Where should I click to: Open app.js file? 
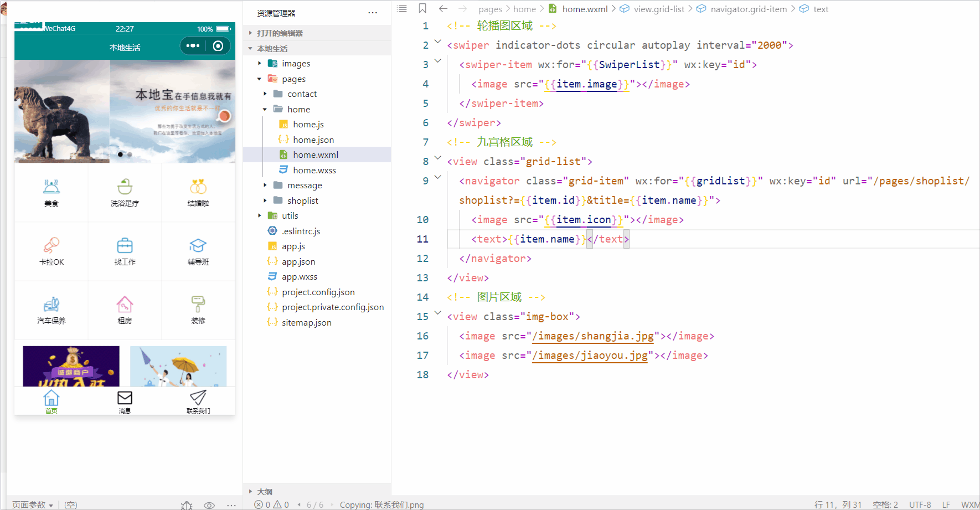[x=293, y=246]
